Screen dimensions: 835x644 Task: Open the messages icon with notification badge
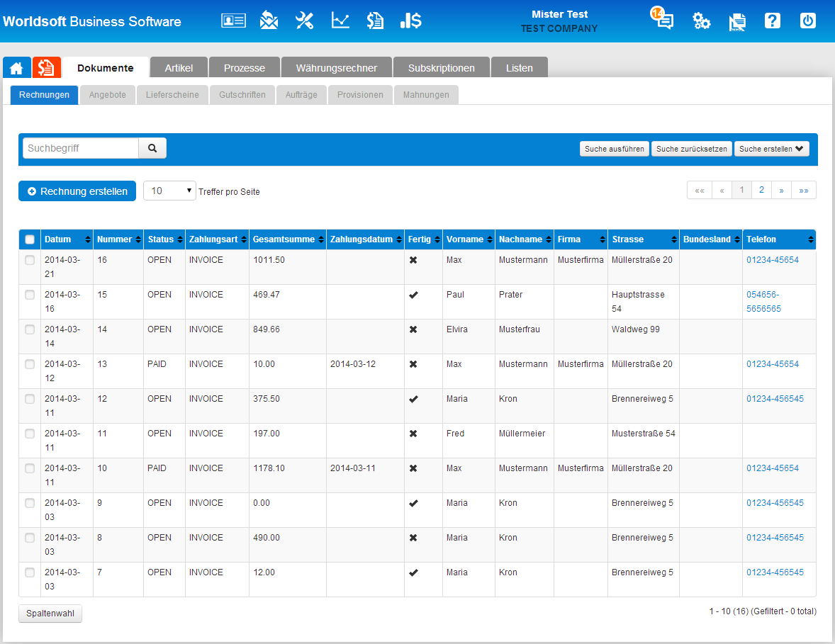coord(662,18)
